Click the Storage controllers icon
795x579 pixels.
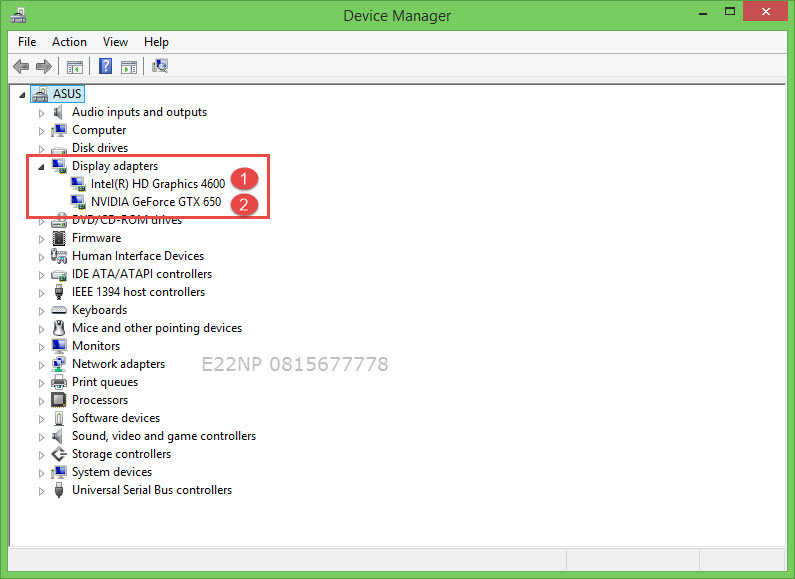click(59, 454)
